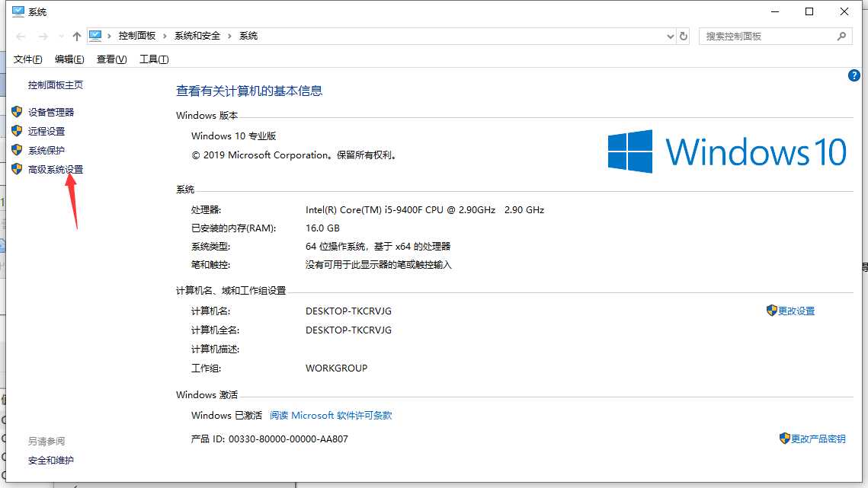
Task: Select 控制面板 in the breadcrumb path
Action: click(136, 36)
